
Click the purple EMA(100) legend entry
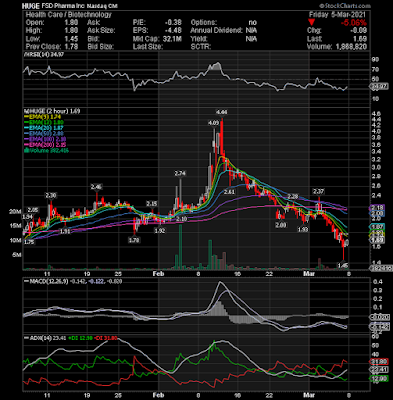click(x=45, y=139)
